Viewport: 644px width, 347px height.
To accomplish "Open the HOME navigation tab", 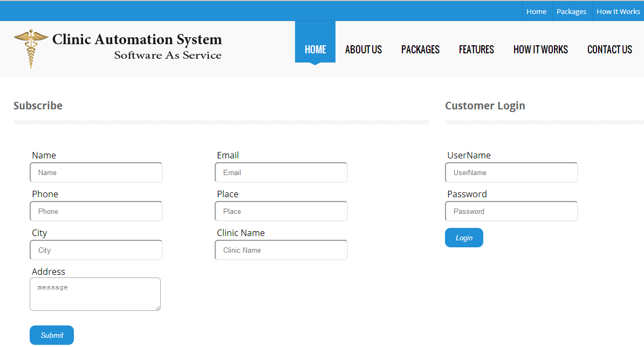I will (315, 50).
